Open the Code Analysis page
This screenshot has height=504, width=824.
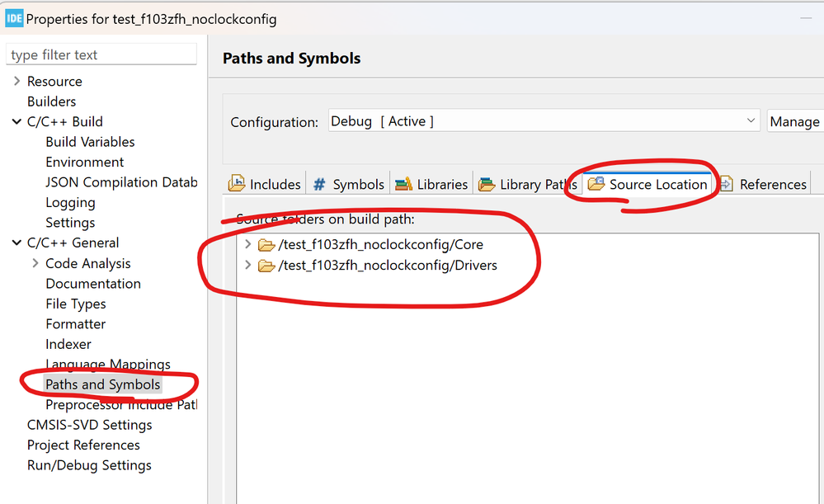point(87,263)
